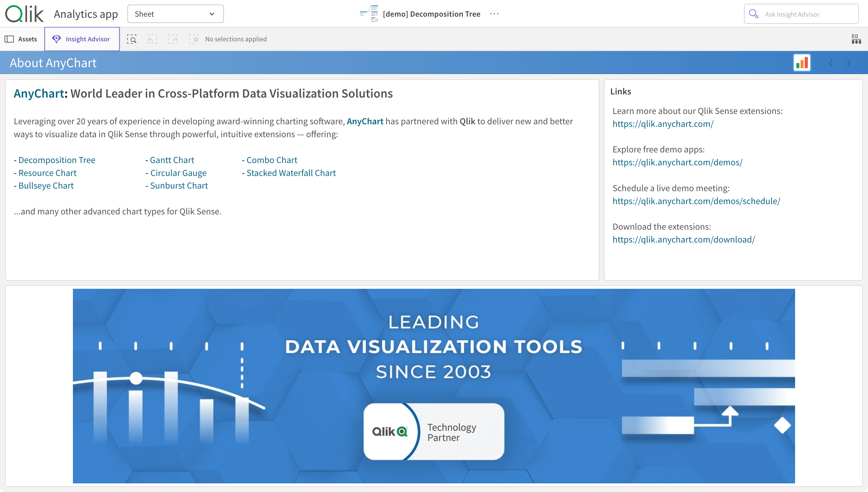868x492 pixels.
Task: Open the qlik.anychart.com/download/ link
Action: click(x=683, y=240)
